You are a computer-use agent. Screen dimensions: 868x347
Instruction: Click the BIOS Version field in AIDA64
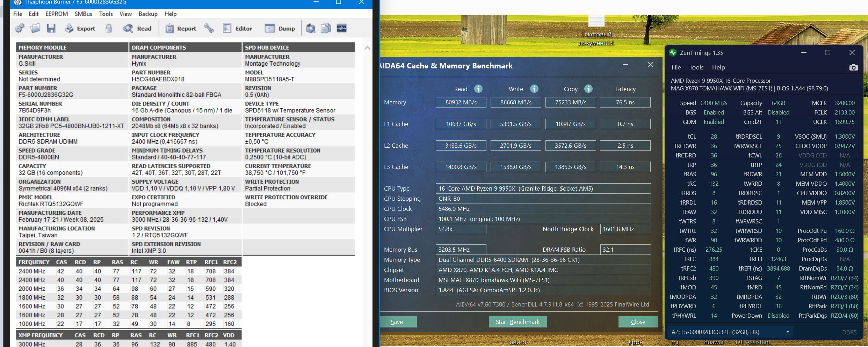click(543, 290)
